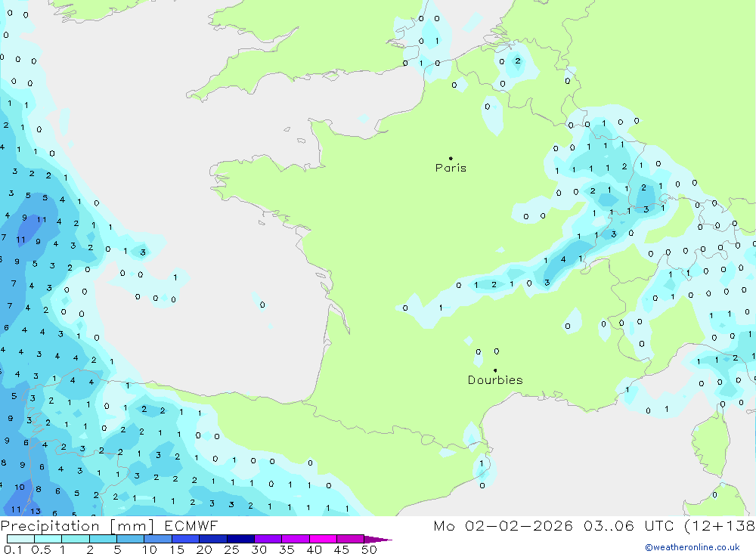Click the Dourbies location label

click(x=495, y=380)
